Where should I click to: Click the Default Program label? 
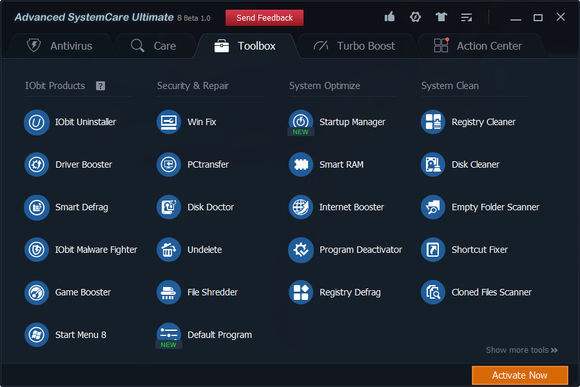(220, 335)
